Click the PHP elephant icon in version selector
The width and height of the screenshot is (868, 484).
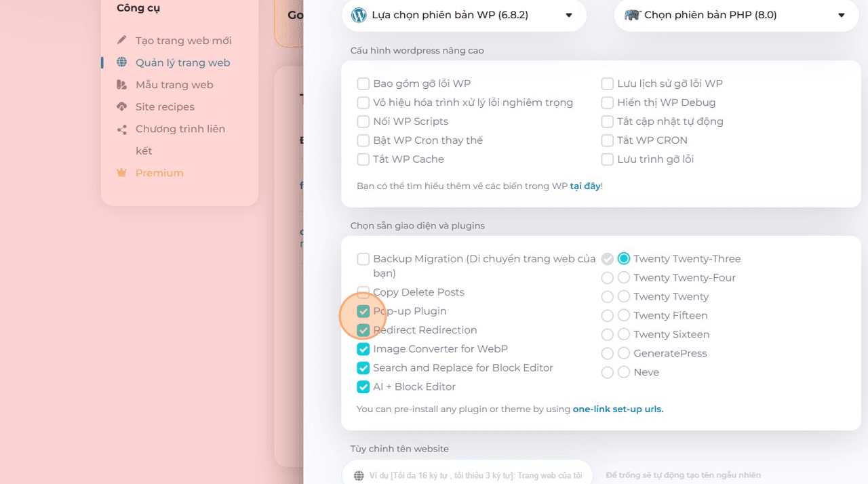point(632,15)
